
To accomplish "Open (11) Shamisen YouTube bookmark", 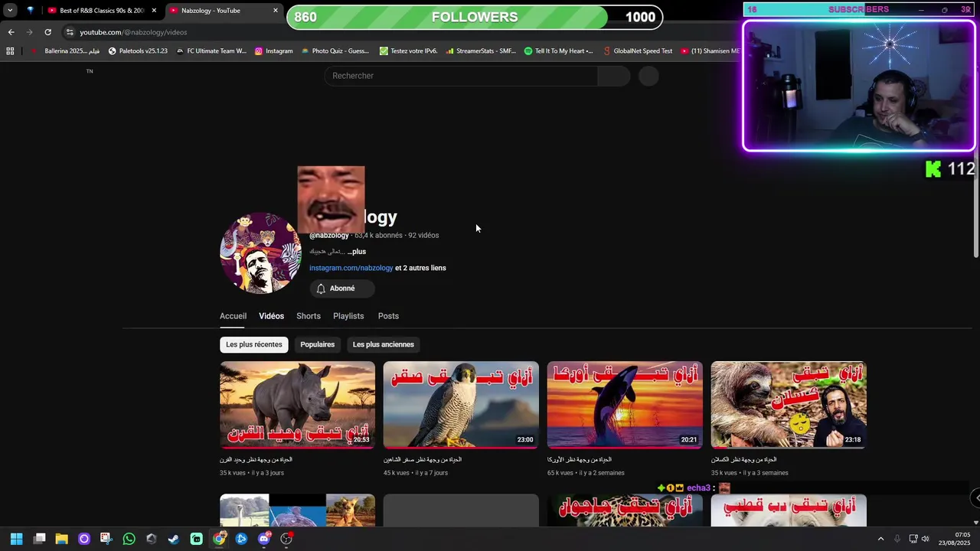I will click(x=710, y=51).
